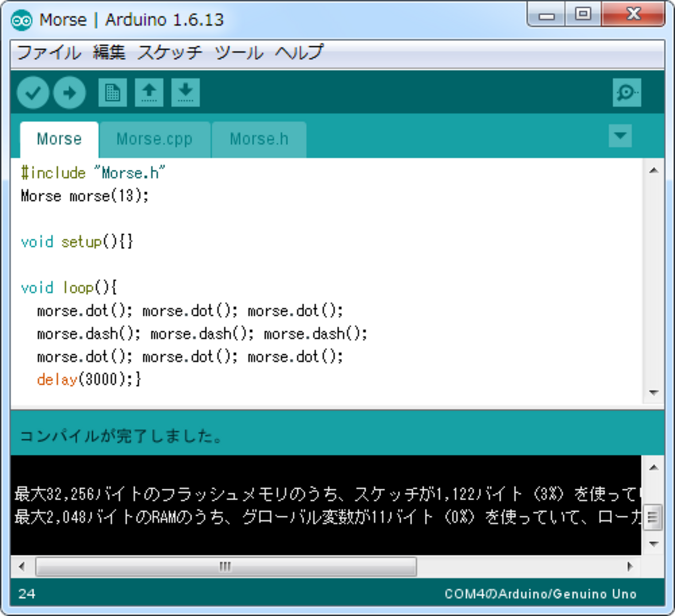Screen dimensions: 675x616
Task: Click the Open sketch up-arrow icon
Action: [149, 93]
